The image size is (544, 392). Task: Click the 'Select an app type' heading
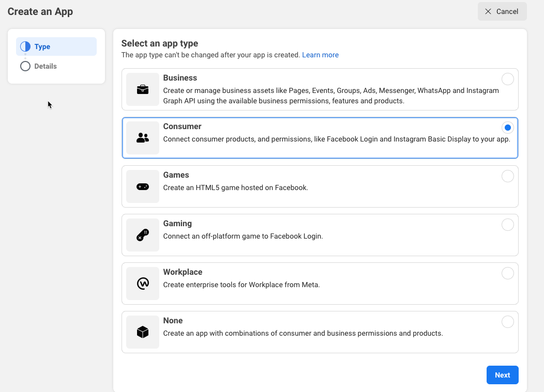pyautogui.click(x=160, y=43)
